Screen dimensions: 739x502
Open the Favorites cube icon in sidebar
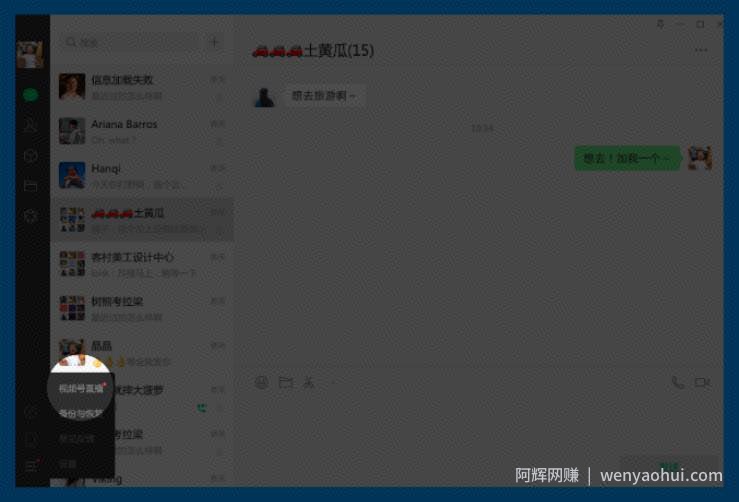pos(31,156)
